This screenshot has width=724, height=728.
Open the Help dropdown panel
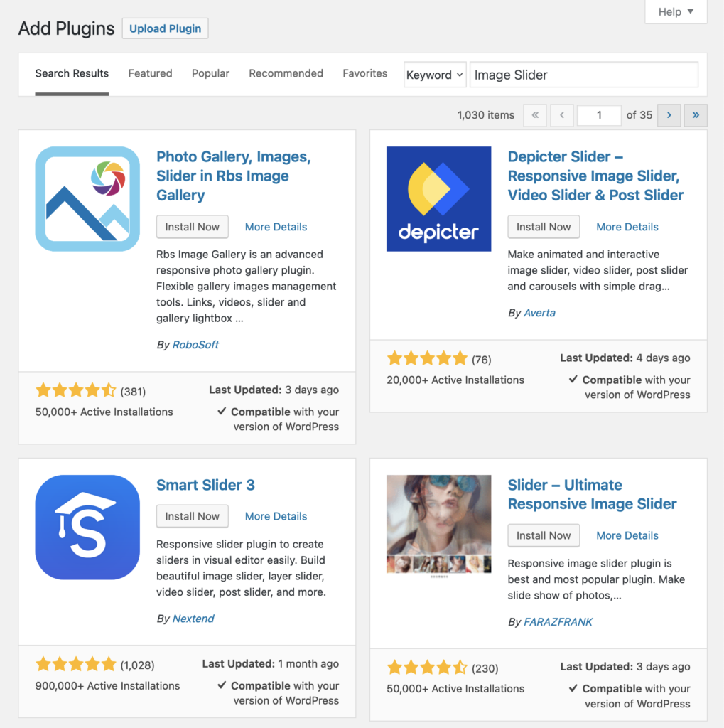pos(676,12)
